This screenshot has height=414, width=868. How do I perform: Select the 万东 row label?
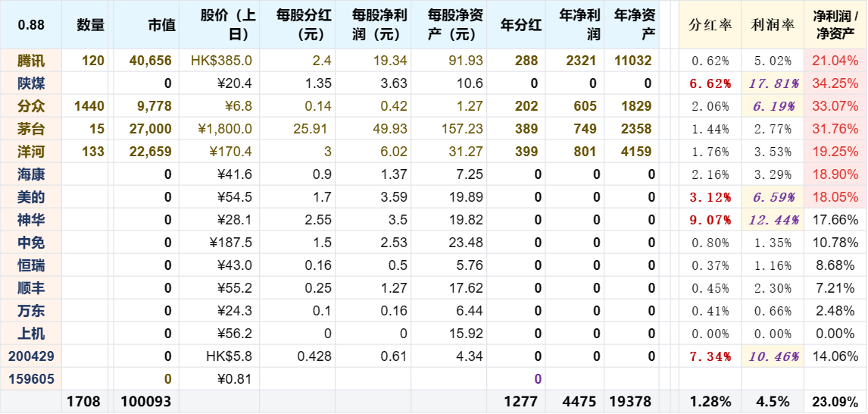pyautogui.click(x=31, y=311)
